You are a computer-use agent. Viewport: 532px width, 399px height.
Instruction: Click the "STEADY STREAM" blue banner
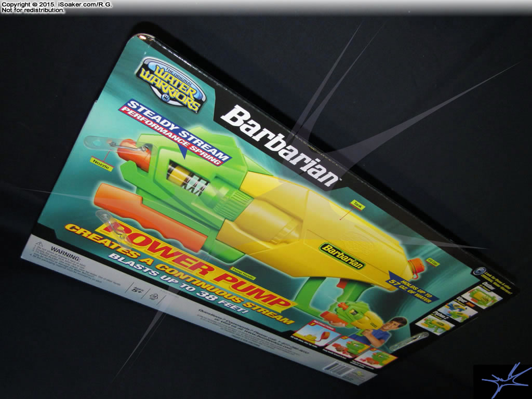[x=179, y=130]
